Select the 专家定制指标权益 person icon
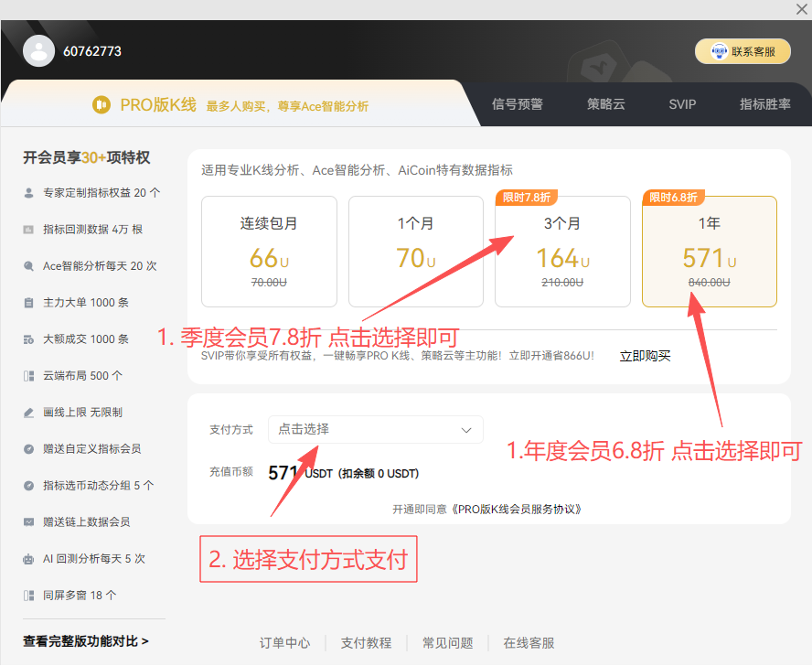 [x=30, y=193]
